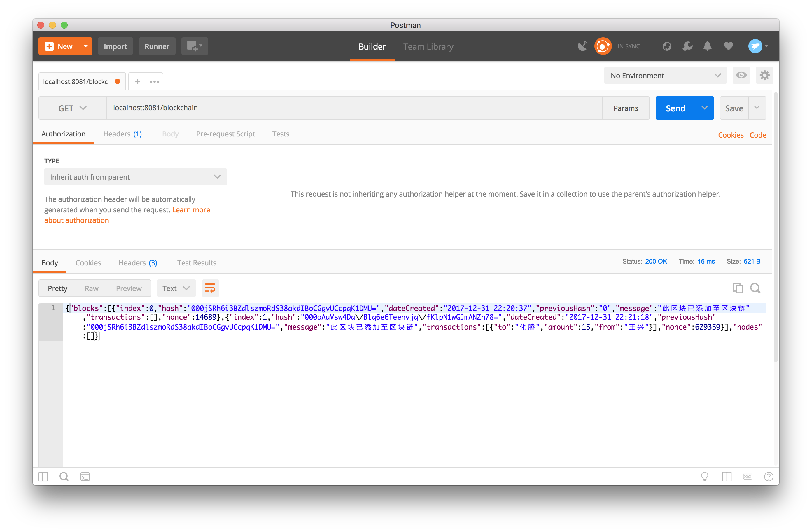Open the tab options ellipsis menu
The image size is (812, 532).
[x=155, y=82]
